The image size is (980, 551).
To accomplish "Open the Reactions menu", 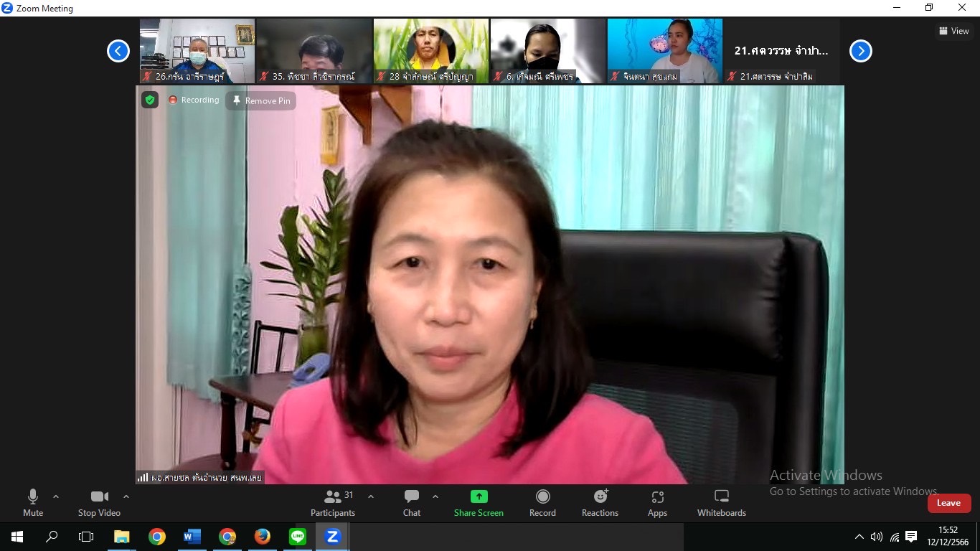I will [600, 502].
